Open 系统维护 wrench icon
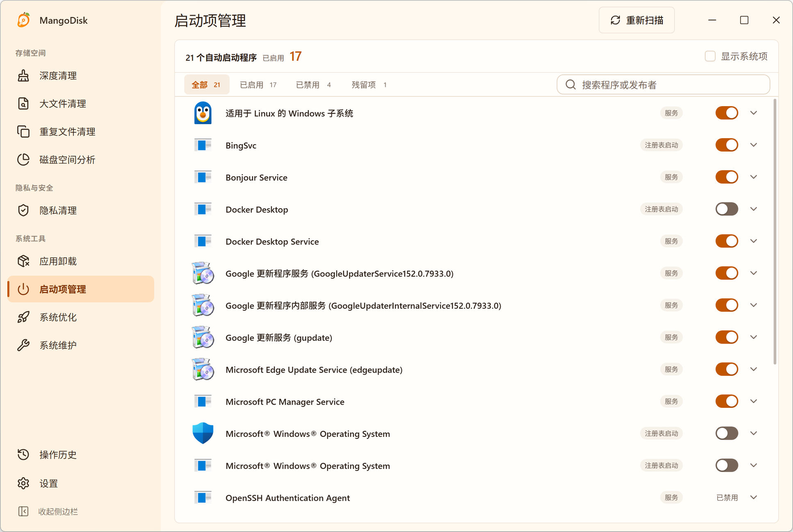Viewport: 793px width, 532px height. pyautogui.click(x=23, y=345)
